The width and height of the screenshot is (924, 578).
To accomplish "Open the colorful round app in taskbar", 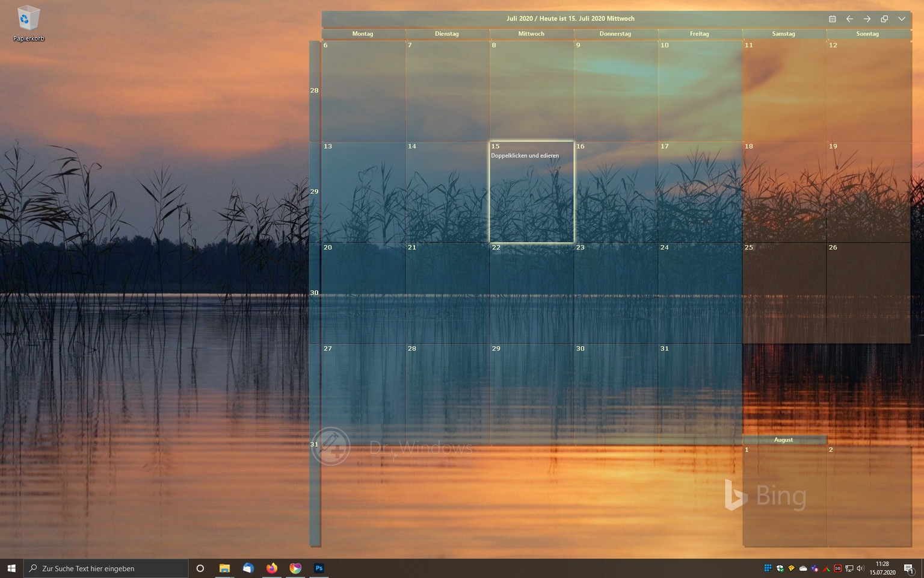I will coord(295,568).
